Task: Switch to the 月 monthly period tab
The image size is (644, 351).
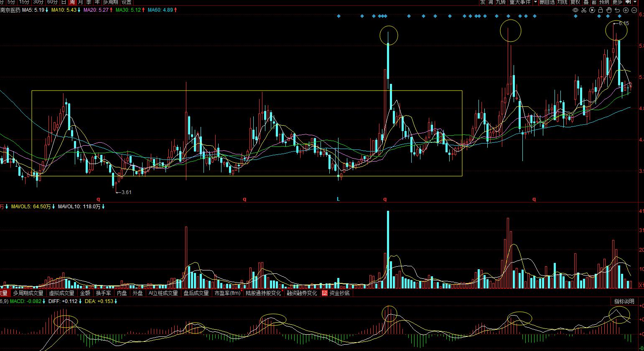Action: [80, 2]
